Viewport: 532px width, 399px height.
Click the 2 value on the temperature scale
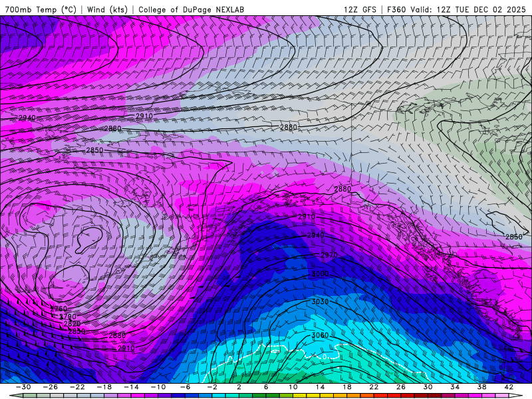239,387
